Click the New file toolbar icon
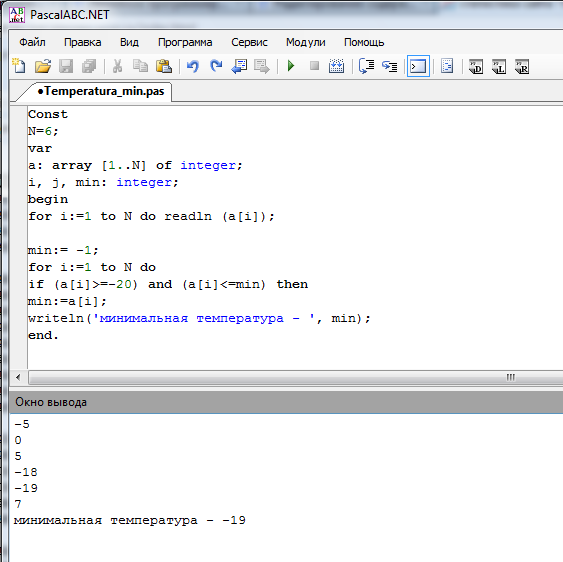 (x=19, y=66)
